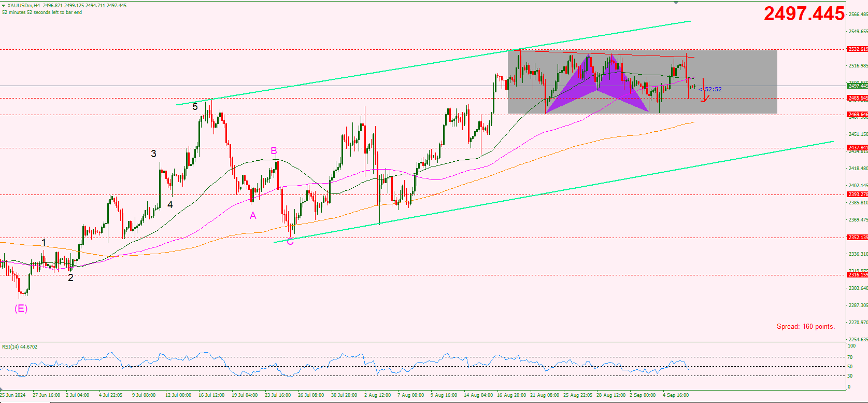Select the Elliott wave label 2
This screenshot has width=868, height=403.
(x=70, y=277)
